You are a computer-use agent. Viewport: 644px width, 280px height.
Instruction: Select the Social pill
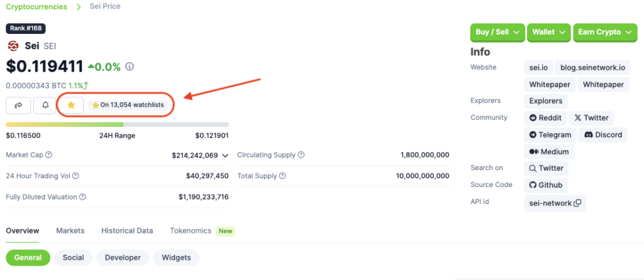click(x=73, y=258)
